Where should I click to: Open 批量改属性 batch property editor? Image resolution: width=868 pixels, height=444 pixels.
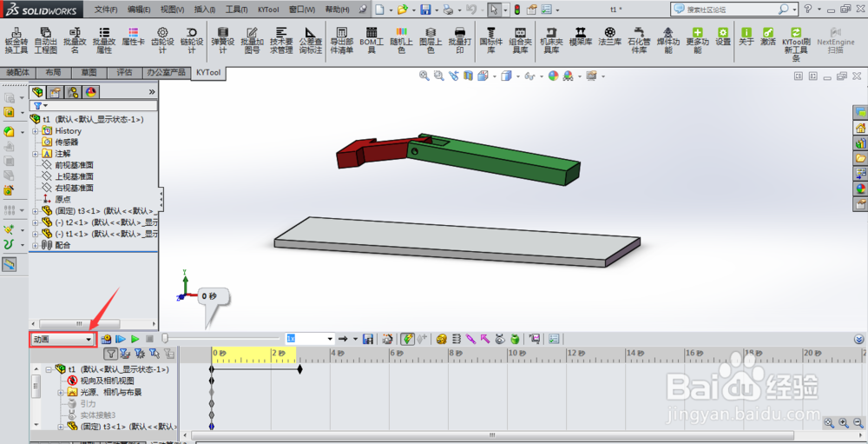point(104,40)
